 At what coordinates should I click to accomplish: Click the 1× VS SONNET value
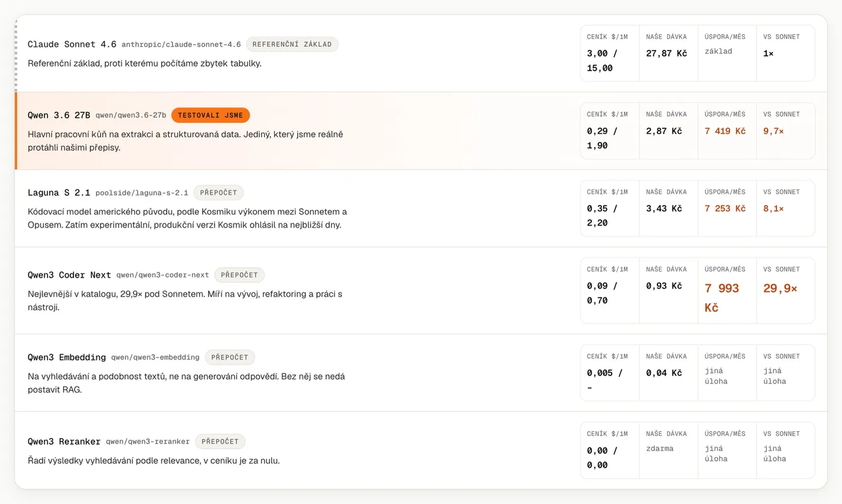769,54
